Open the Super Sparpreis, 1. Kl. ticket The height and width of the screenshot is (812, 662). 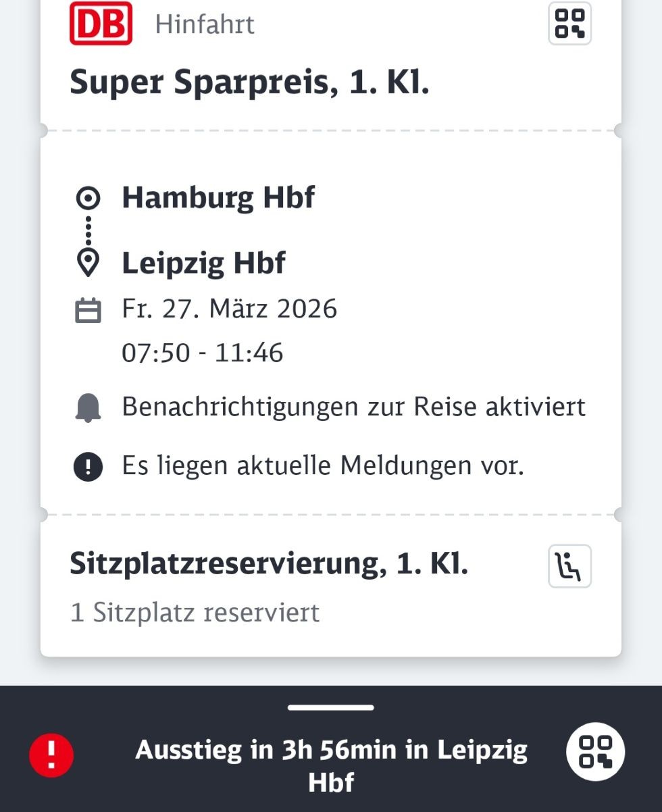point(249,83)
